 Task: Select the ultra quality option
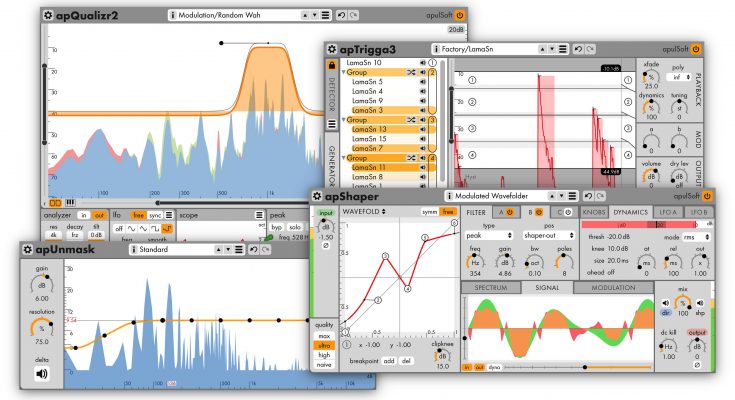pyautogui.click(x=325, y=345)
